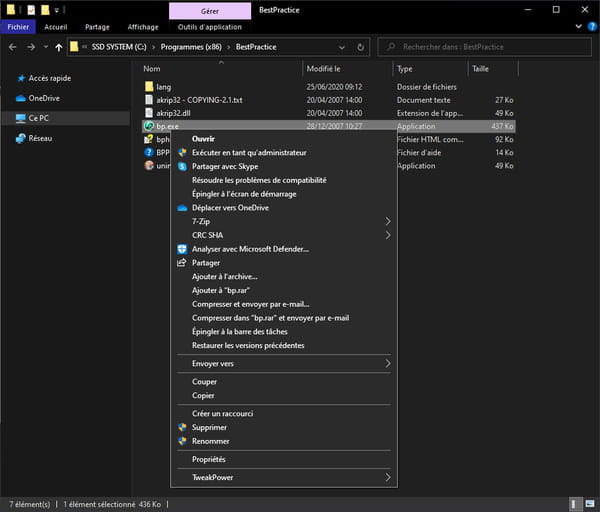The height and width of the screenshot is (512, 600).
Task: Choose Résoudre les problèmes de compatibilité
Action: point(284,180)
